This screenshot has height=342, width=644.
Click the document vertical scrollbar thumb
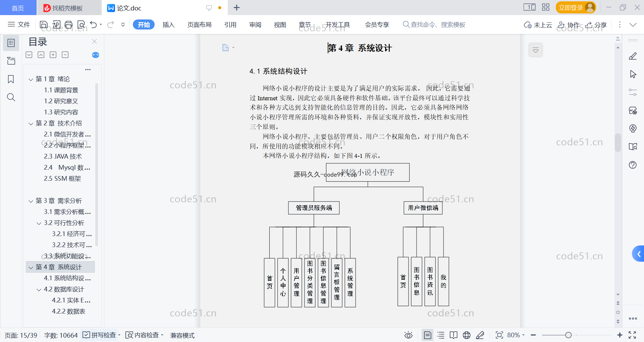point(618,142)
